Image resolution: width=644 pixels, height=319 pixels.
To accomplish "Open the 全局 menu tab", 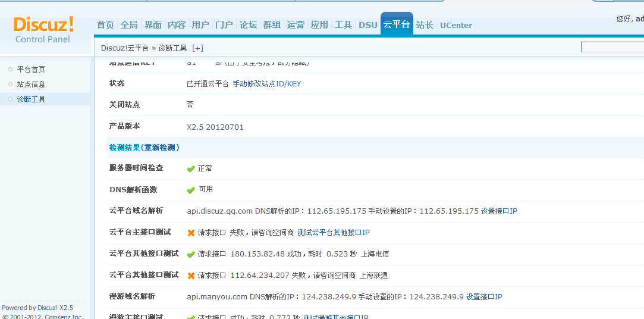I will click(x=129, y=25).
